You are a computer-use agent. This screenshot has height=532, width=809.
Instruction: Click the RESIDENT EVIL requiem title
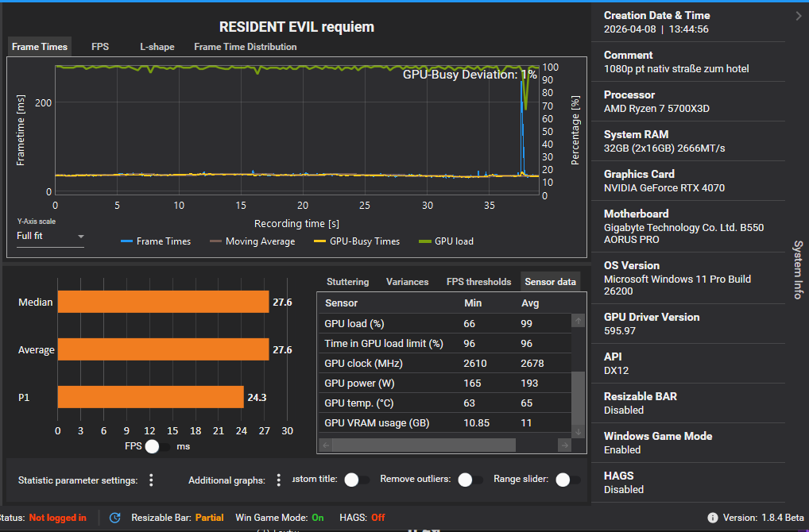[x=296, y=27]
